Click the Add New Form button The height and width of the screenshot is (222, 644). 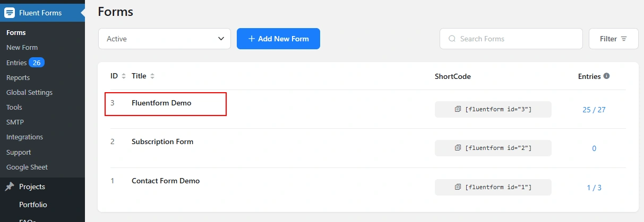pos(278,39)
